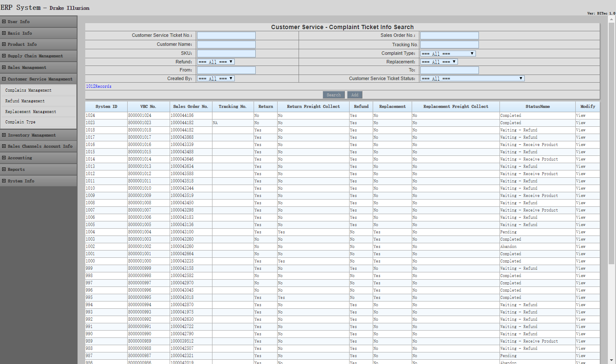The image size is (616, 364).
Task: Open the Complaint Type dropdown
Action: [x=448, y=54]
